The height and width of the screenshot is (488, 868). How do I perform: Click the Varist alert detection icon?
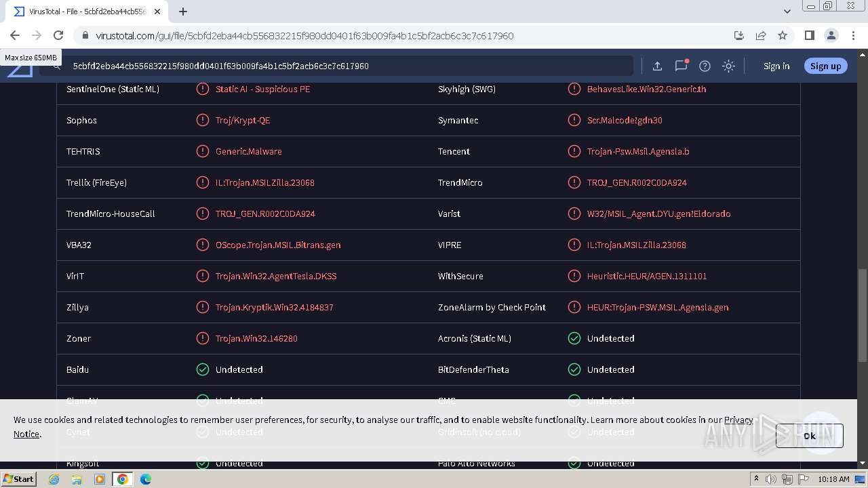(x=574, y=213)
